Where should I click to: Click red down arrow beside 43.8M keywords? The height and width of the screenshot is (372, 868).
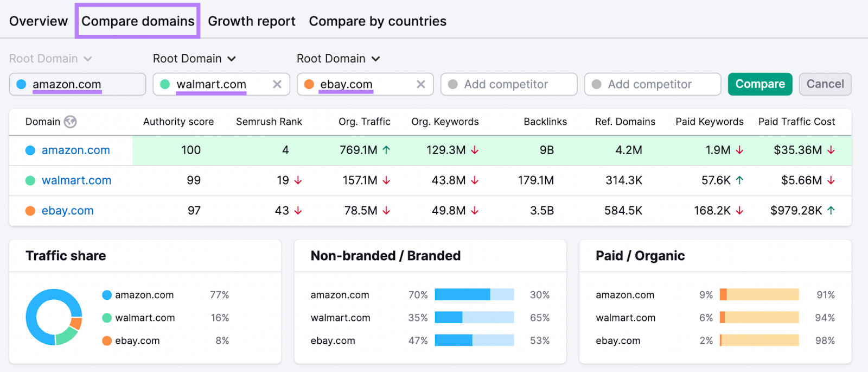475,180
